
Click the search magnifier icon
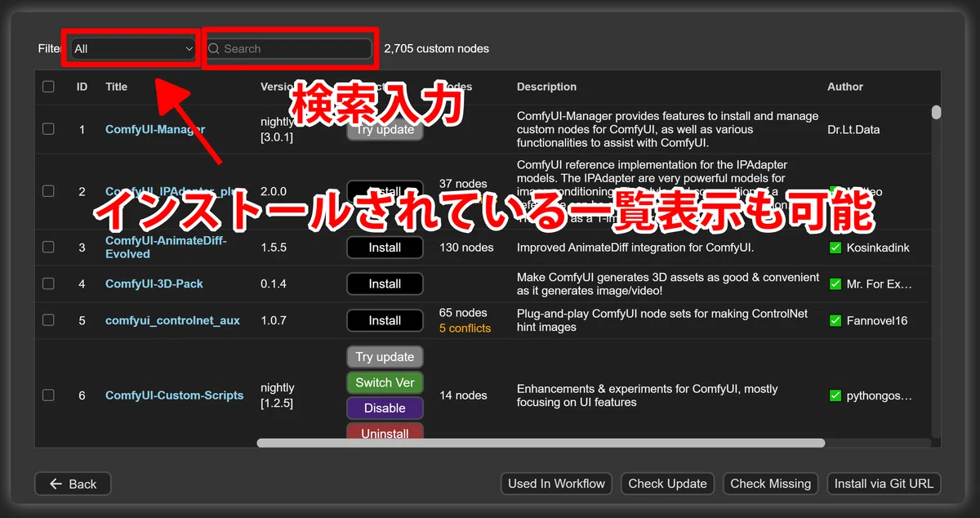pyautogui.click(x=215, y=49)
